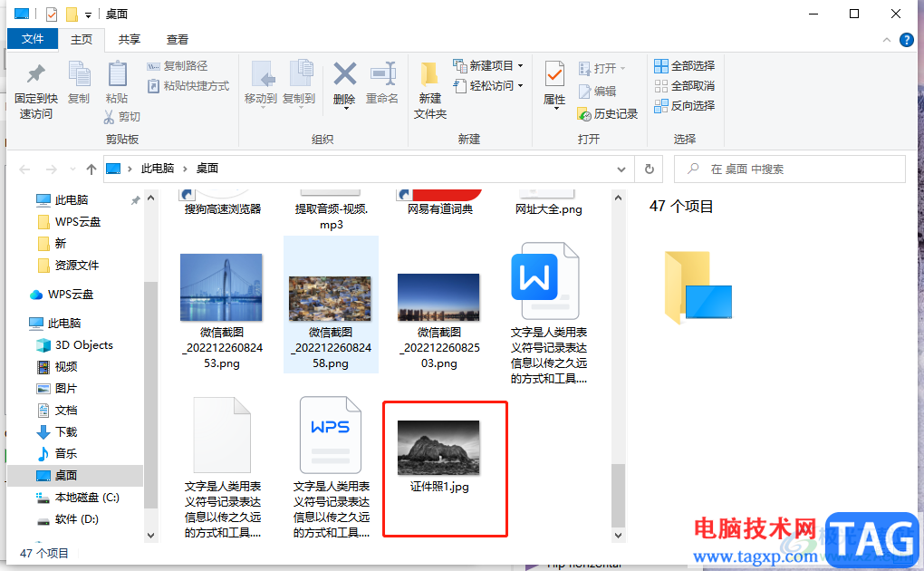Image resolution: width=924 pixels, height=571 pixels.
Task: Click Open (打开) in ribbon
Action: 602,68
